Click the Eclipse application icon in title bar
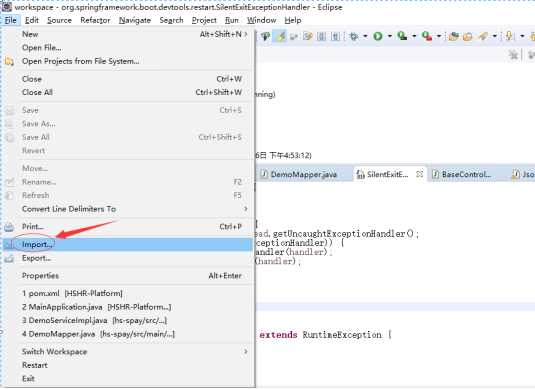The height and width of the screenshot is (389, 535). click(7, 7)
